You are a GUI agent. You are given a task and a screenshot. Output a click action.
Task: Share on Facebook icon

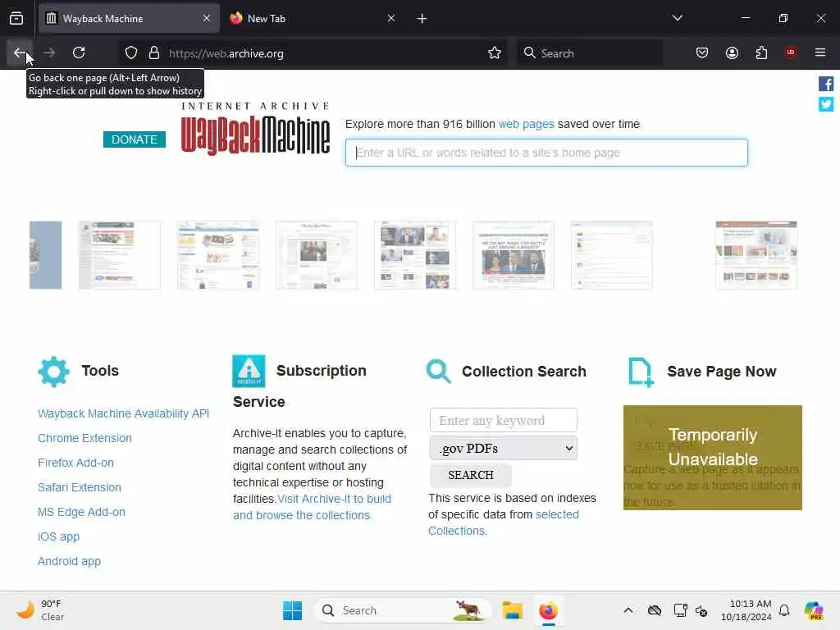click(x=825, y=84)
